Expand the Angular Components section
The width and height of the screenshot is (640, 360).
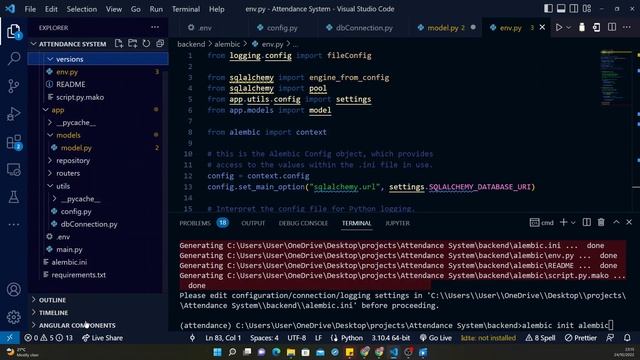[98, 325]
